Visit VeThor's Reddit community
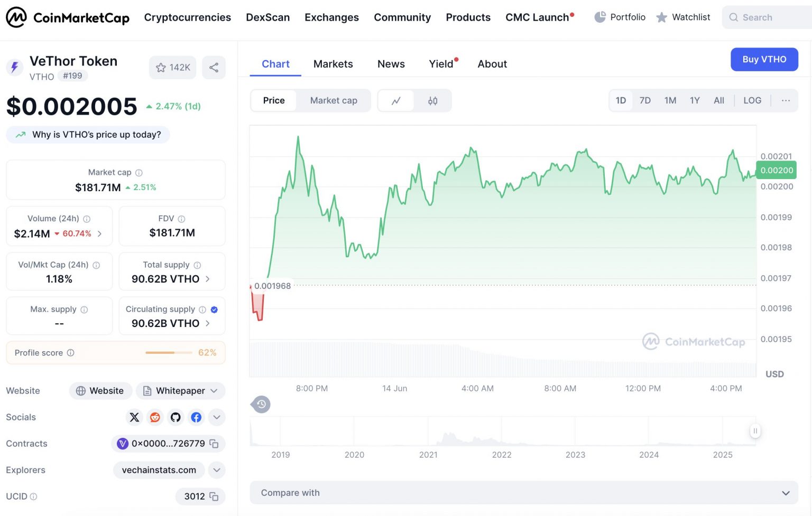Screen dimensions: 812x516 click(154, 417)
